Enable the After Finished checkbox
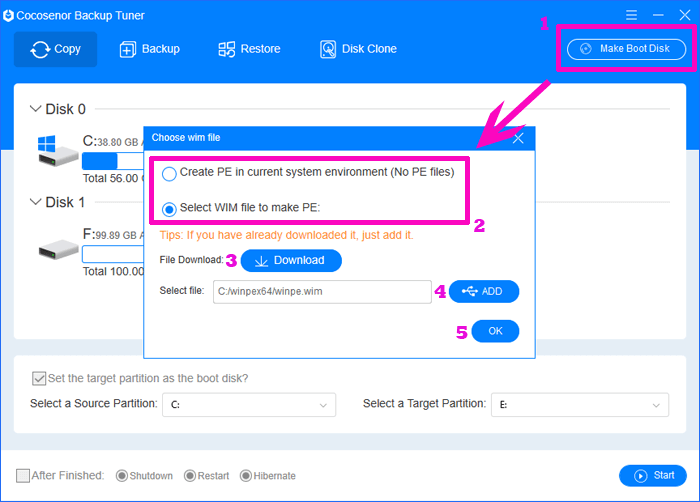The height and width of the screenshot is (502, 700). pos(23,476)
